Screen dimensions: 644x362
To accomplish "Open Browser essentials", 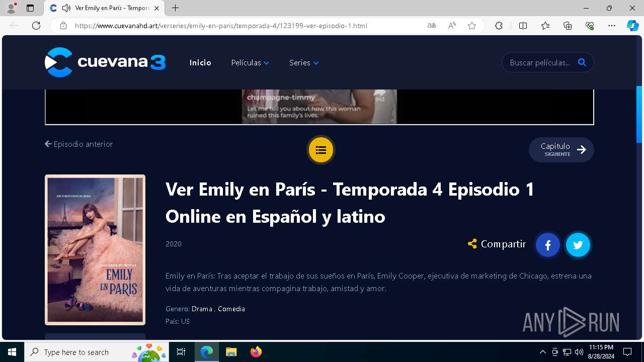I will (x=590, y=26).
